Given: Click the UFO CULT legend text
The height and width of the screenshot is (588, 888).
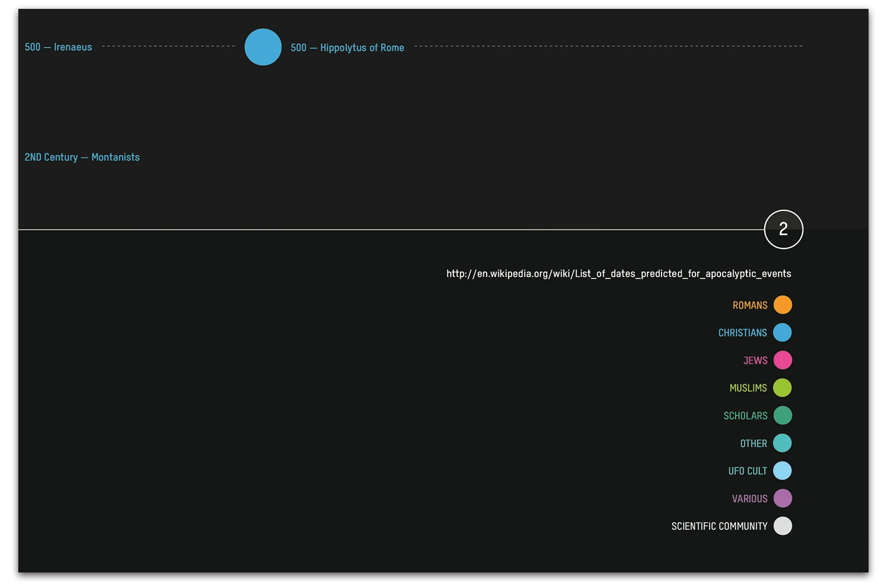Looking at the screenshot, I should 747,471.
